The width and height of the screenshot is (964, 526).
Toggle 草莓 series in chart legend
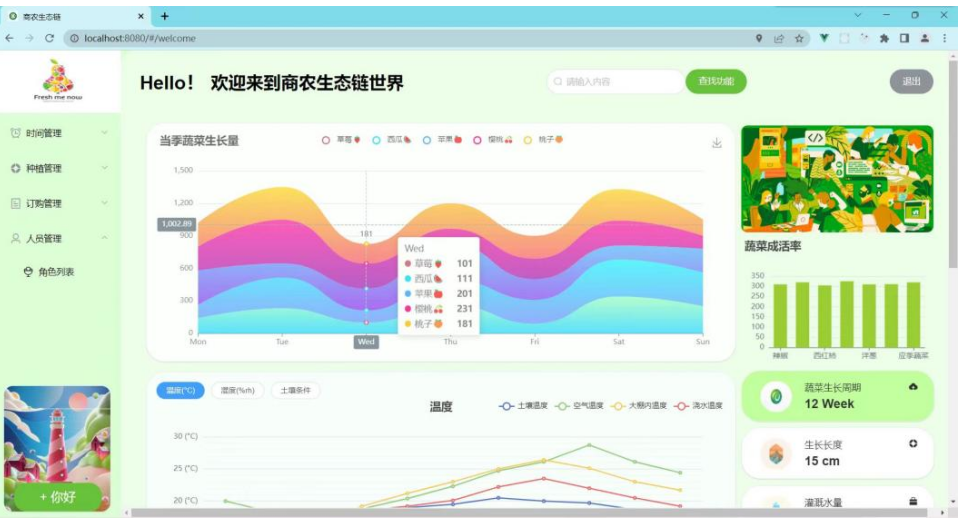[341, 140]
